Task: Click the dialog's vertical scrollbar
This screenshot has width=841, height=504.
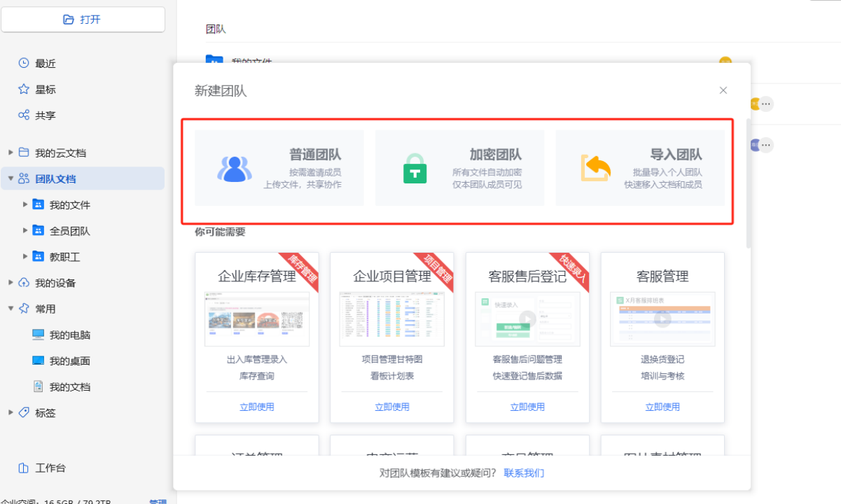Action: point(748,182)
